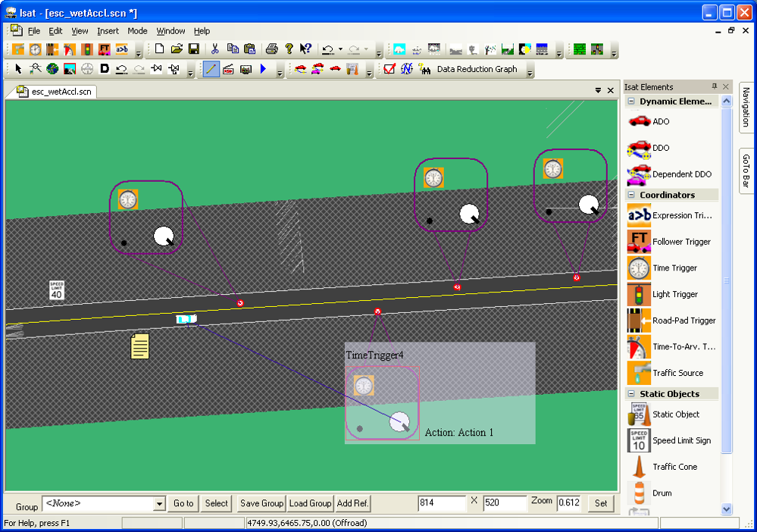
Task: Collapse the Coordinators section
Action: [631, 195]
